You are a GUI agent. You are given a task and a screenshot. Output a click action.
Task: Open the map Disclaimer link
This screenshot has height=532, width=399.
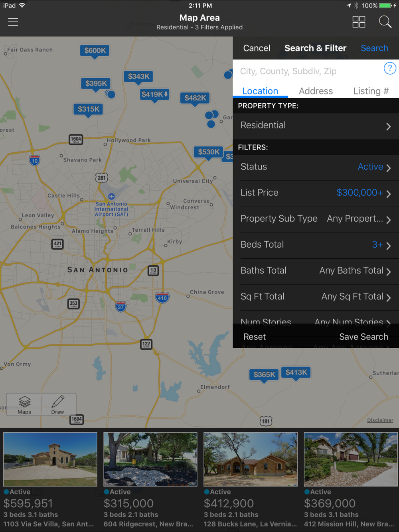click(380, 420)
